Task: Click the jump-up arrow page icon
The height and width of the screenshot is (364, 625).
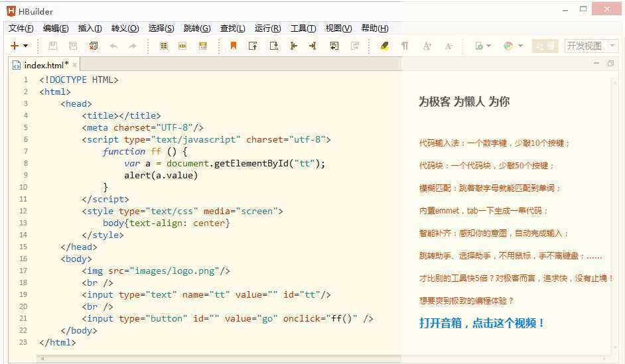Action: 253,46
